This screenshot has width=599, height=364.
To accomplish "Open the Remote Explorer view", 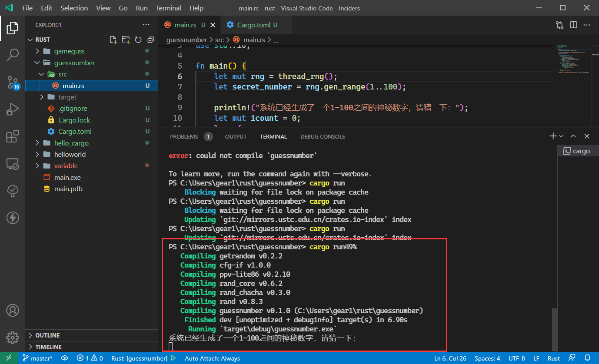I will click(13, 164).
